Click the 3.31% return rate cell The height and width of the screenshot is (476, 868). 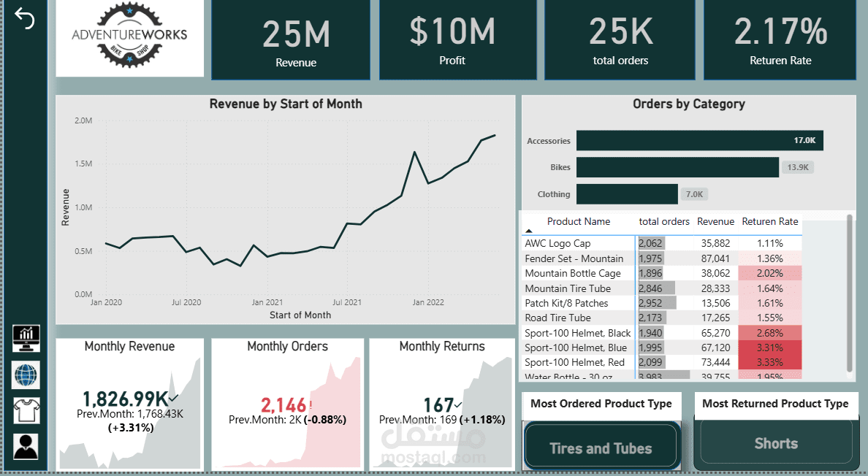click(769, 348)
